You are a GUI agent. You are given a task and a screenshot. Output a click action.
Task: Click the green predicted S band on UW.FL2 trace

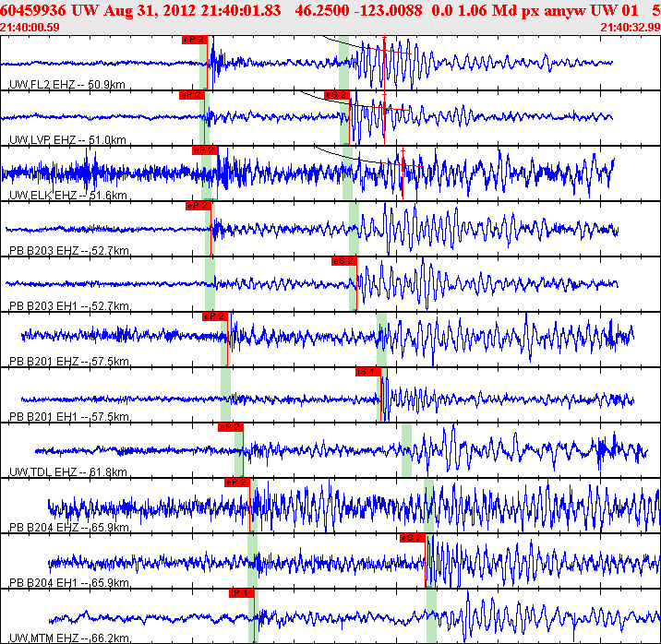(343, 63)
